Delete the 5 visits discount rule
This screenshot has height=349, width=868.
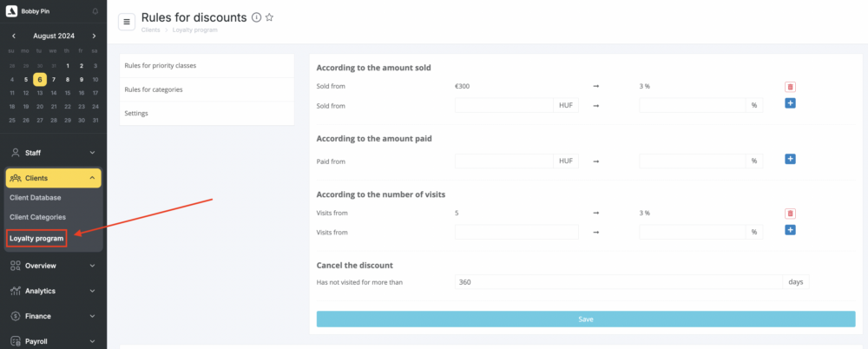[790, 213]
